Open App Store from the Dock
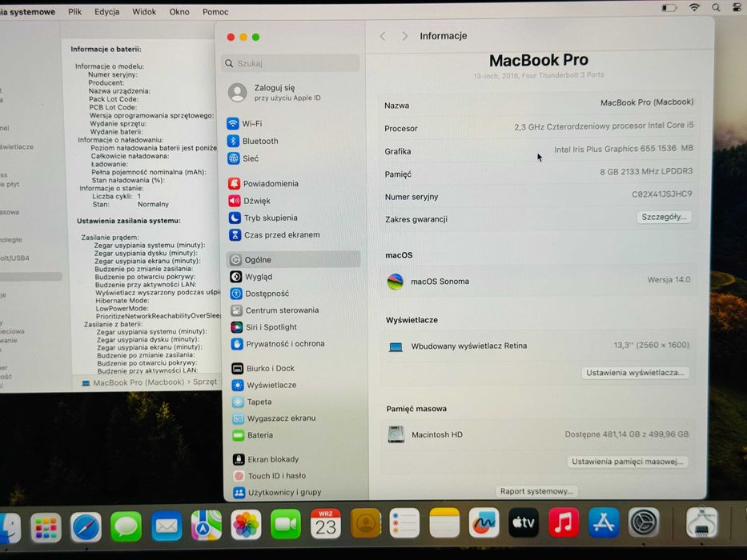Image resolution: width=747 pixels, height=560 pixels. pyautogui.click(x=604, y=522)
